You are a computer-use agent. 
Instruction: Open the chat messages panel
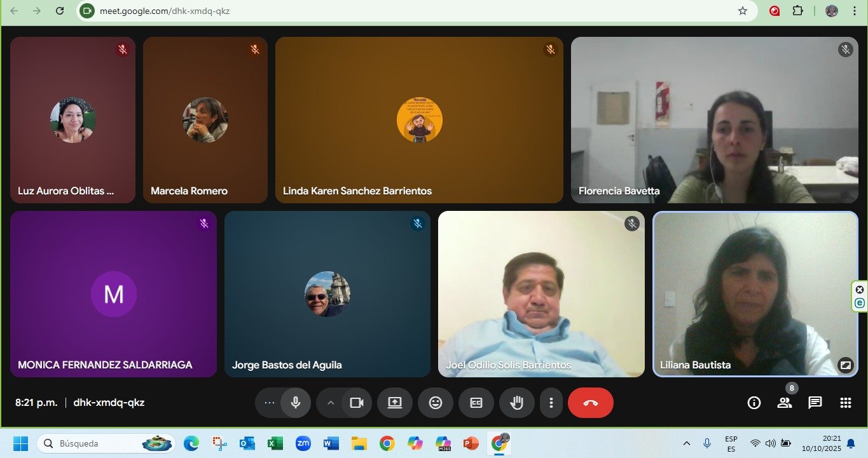[x=815, y=403]
